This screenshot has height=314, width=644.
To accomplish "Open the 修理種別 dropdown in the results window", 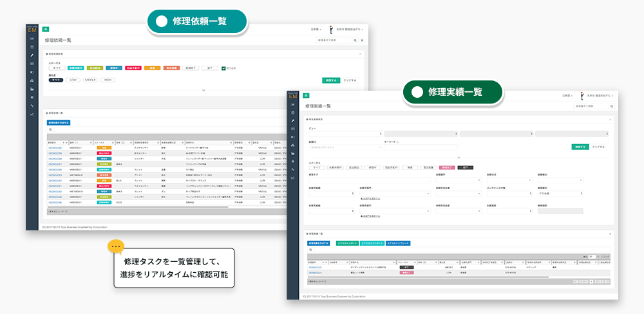I will [560, 193].
